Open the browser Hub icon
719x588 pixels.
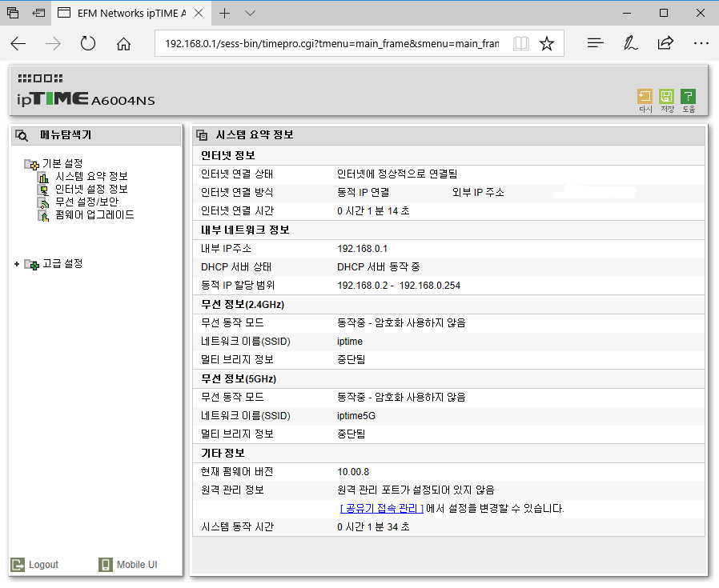pos(595,43)
